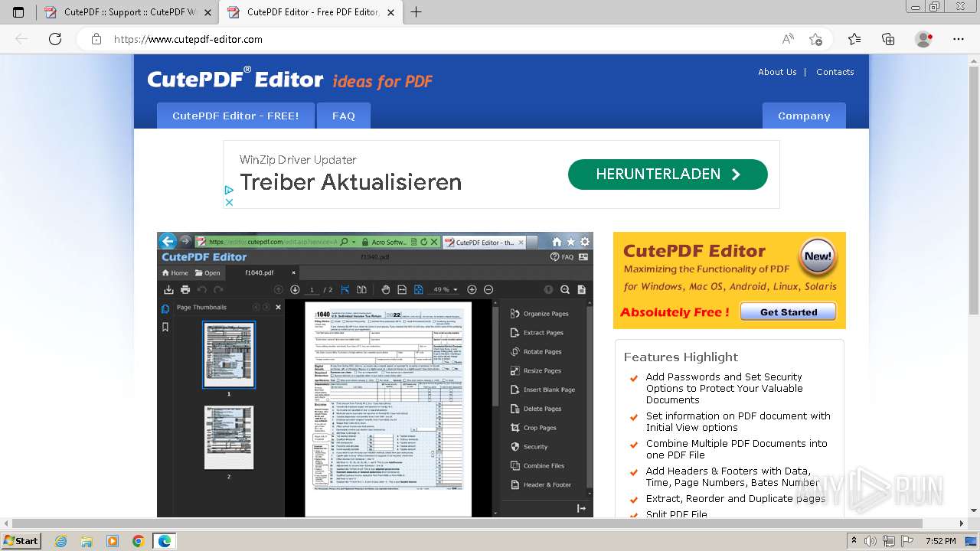This screenshot has height=551, width=980.
Task: Click Delete Pages in editor screenshot
Action: point(536,409)
